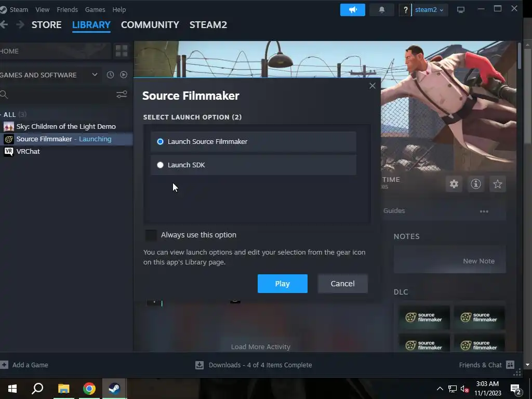Go back with the left arrow
The height and width of the screenshot is (399, 532).
pyautogui.click(x=4, y=24)
